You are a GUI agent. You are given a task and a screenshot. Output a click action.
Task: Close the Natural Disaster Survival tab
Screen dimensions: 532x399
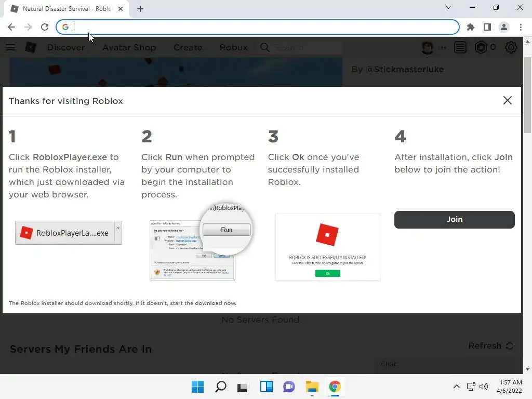click(121, 9)
